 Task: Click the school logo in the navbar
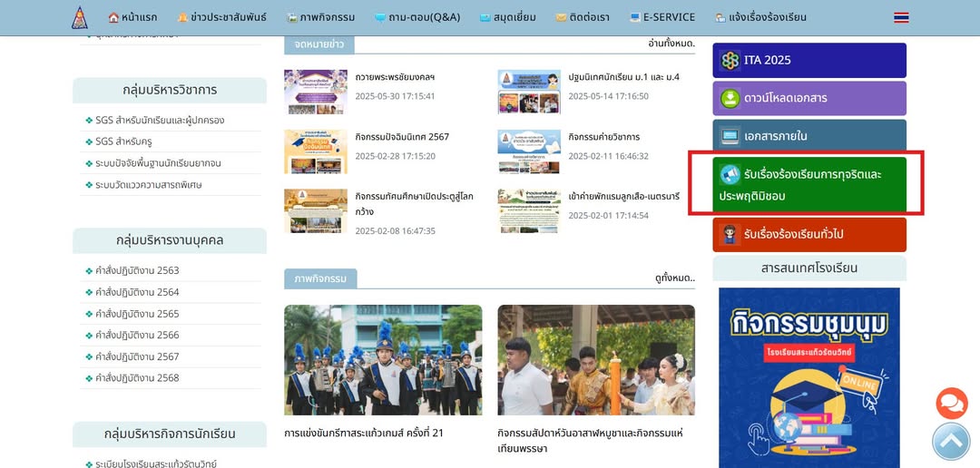click(x=79, y=17)
